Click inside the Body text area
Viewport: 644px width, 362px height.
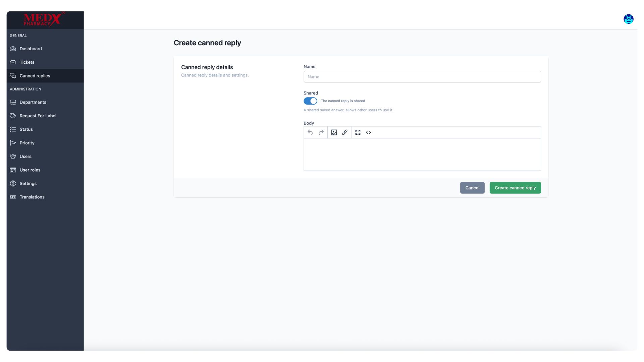tap(422, 155)
